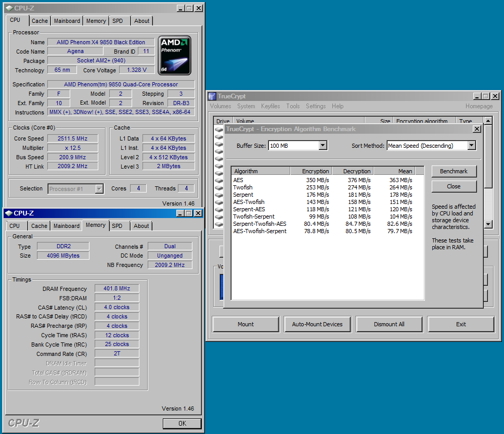504x434 pixels.
Task: Select the AES row in benchmark results
Action: [x=322, y=180]
